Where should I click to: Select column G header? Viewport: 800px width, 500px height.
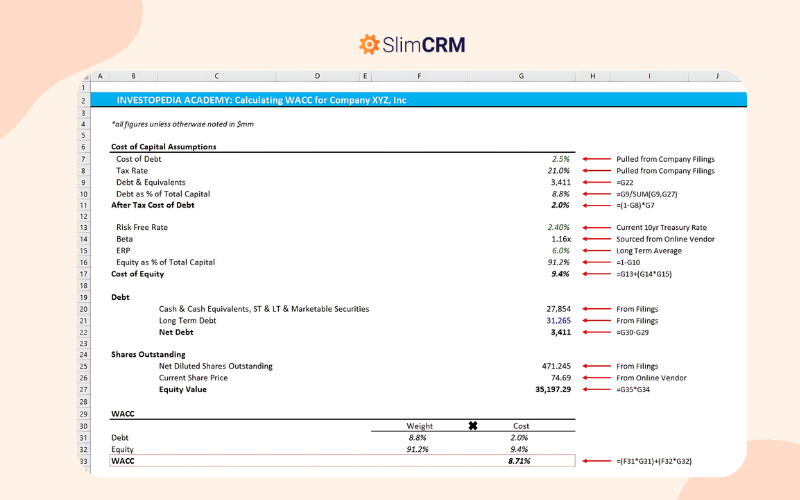coord(521,76)
